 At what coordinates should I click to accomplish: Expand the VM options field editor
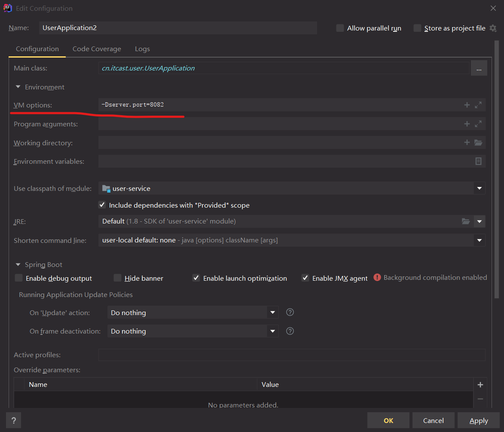coord(478,105)
